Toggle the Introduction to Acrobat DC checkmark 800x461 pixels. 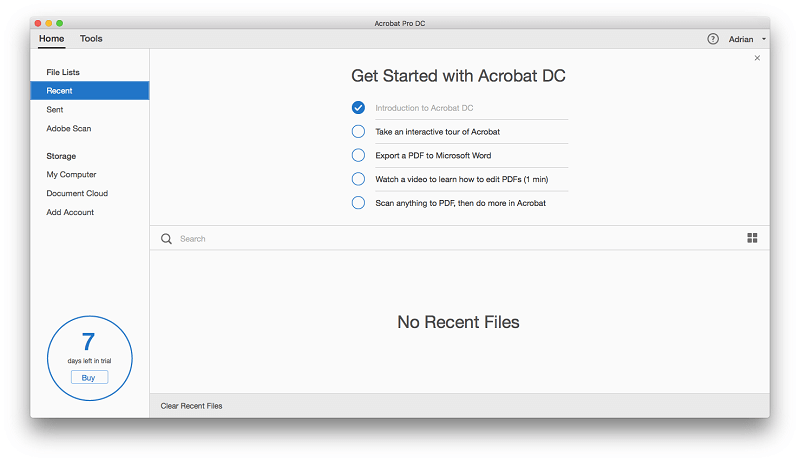(358, 108)
